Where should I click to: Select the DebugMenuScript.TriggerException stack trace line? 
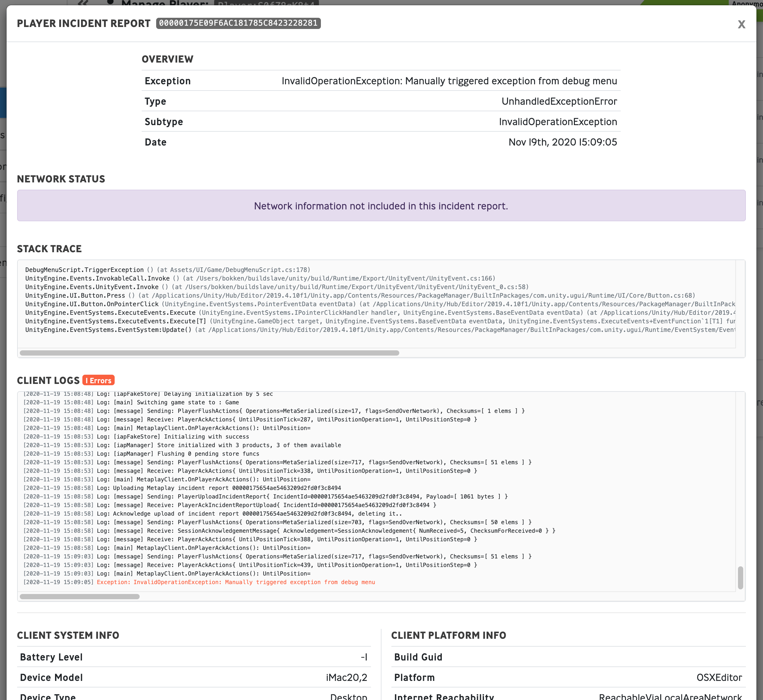click(x=167, y=270)
